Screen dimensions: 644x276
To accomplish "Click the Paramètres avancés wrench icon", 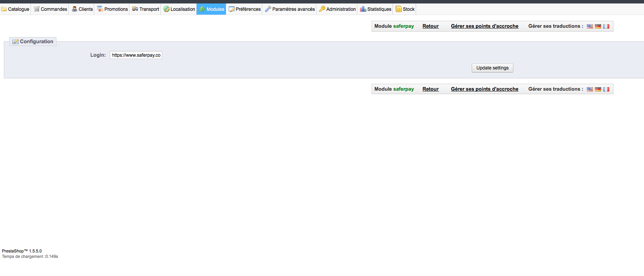I will tap(268, 9).
